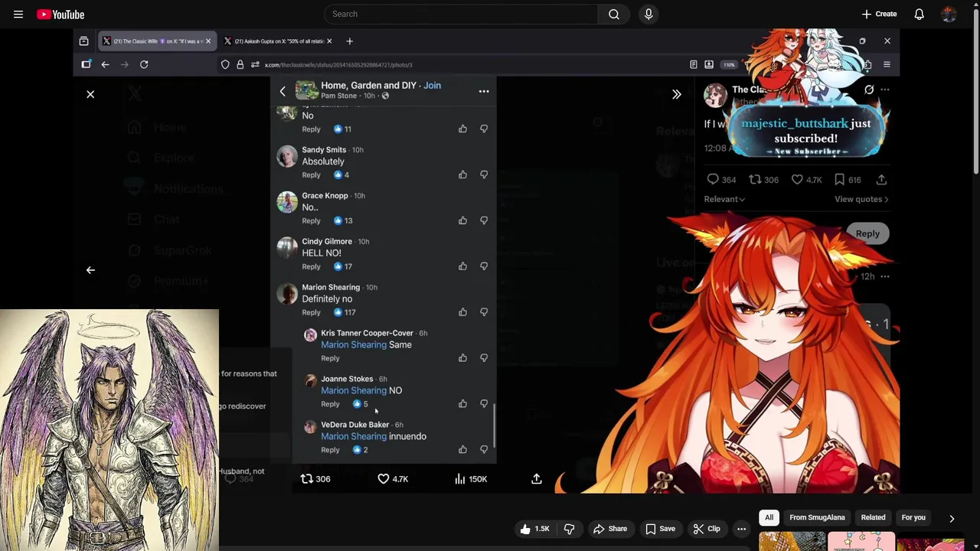Screen dimensions: 980x551
Task: Reply to VeDera Duke Baker's innuendo comment
Action: (x=330, y=450)
